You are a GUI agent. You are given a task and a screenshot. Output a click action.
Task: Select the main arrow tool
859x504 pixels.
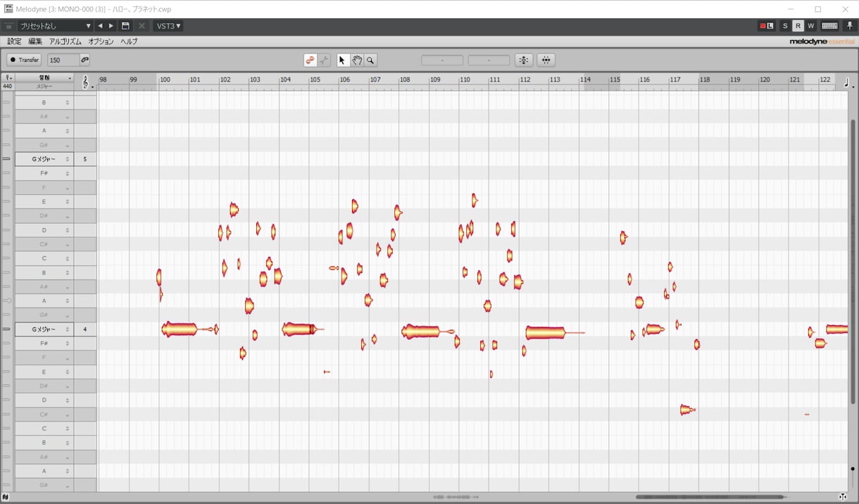(x=342, y=61)
